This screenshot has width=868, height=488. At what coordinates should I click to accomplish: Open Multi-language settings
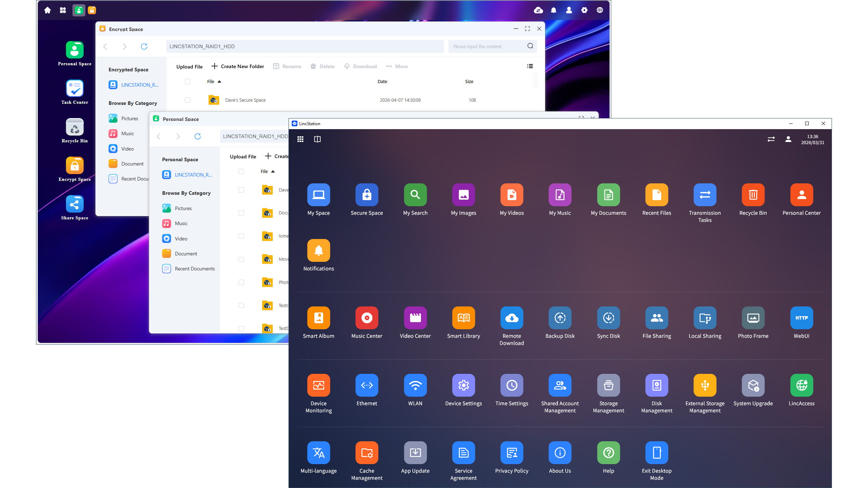click(x=318, y=453)
